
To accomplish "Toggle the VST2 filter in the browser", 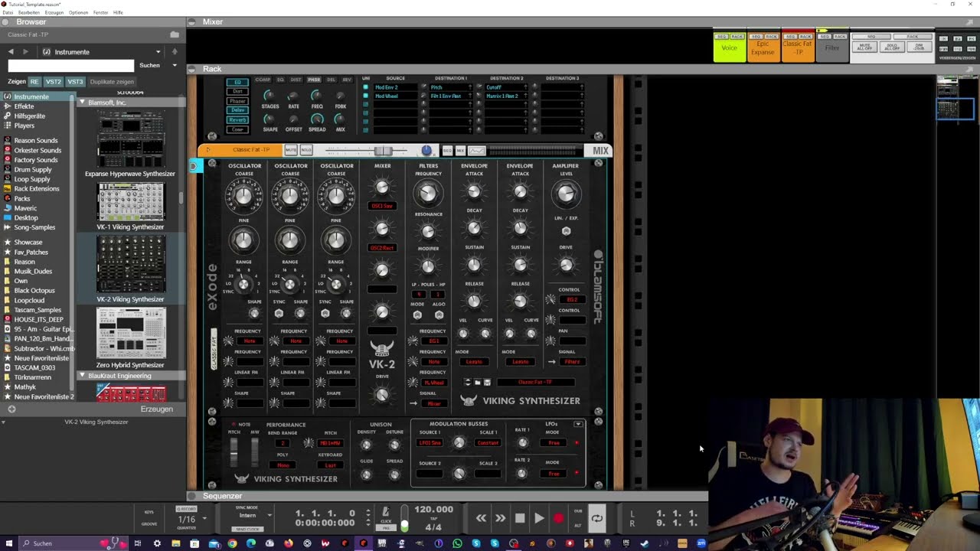I will (53, 81).
